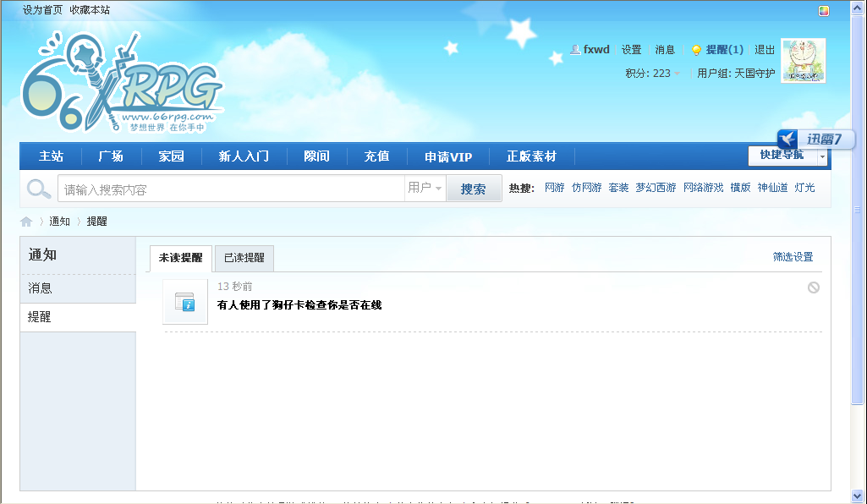This screenshot has width=867, height=504.
Task: Click the 提醒 breadcrumb link
Action: [96, 222]
